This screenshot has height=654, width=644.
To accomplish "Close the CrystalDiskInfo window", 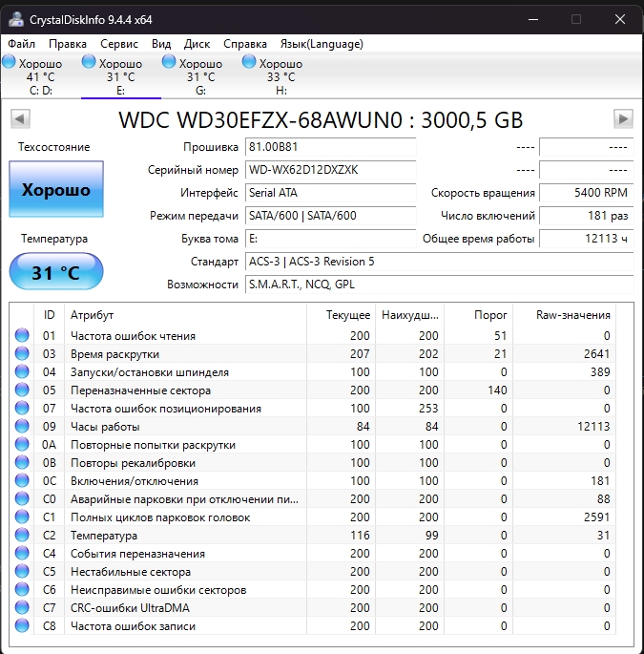I will point(620,19).
